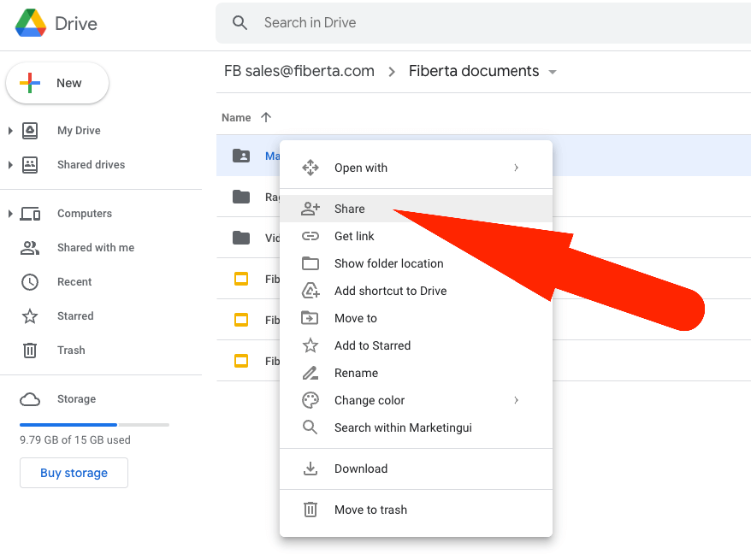Select the shared folder icon in first row
Viewport: 751px width, 560px height.
(241, 156)
